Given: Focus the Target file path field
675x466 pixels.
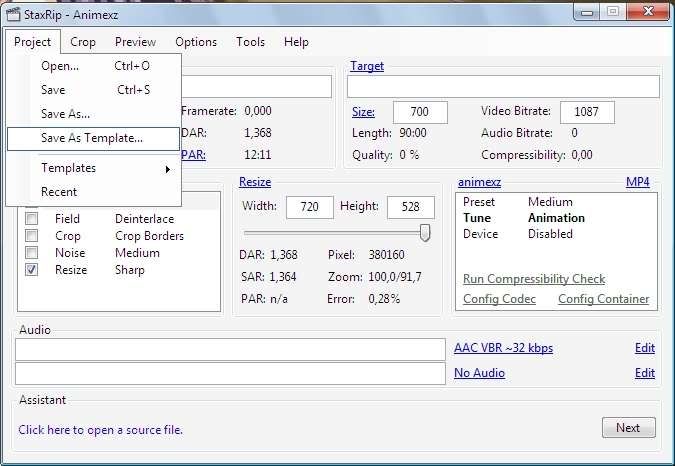Looking at the screenshot, I should click(x=503, y=86).
